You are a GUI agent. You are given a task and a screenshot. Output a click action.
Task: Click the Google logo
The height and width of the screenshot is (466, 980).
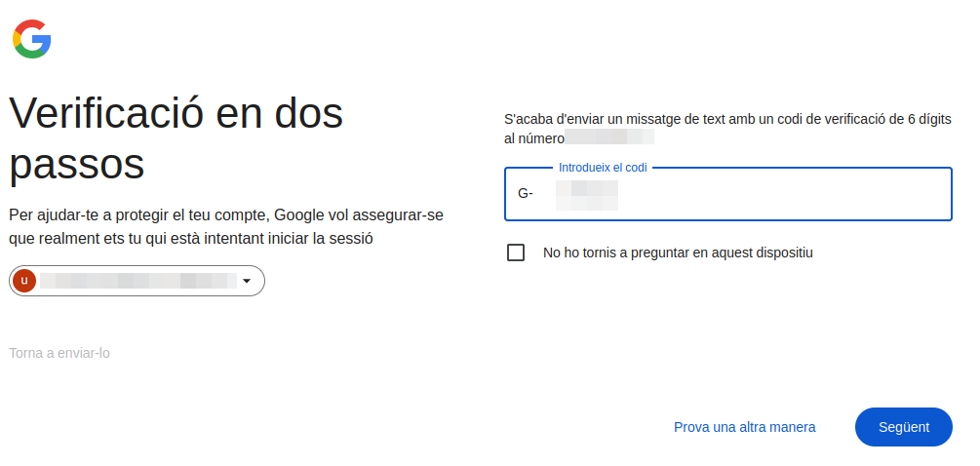point(31,39)
